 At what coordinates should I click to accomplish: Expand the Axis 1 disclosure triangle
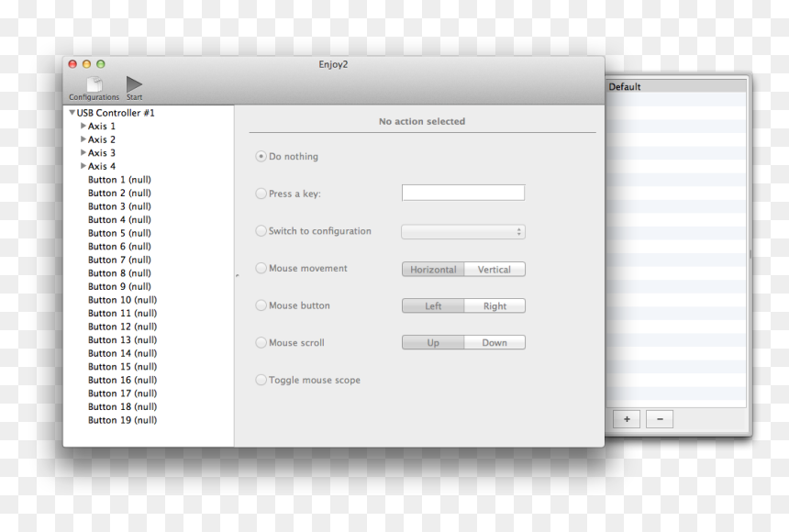pyautogui.click(x=83, y=126)
